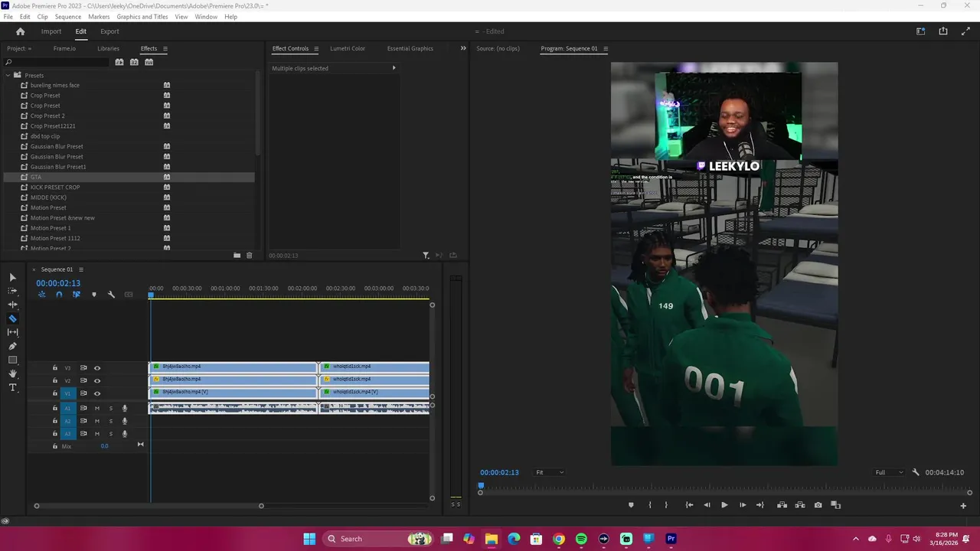Open the Fit zoom level dropdown
980x551 pixels.
[549, 473]
